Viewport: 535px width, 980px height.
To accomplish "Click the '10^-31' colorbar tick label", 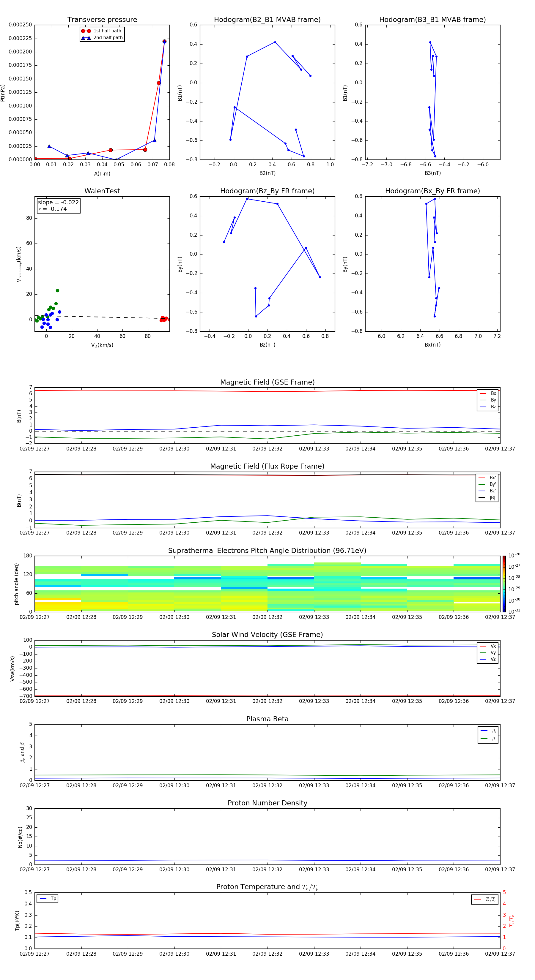I will [514, 611].
